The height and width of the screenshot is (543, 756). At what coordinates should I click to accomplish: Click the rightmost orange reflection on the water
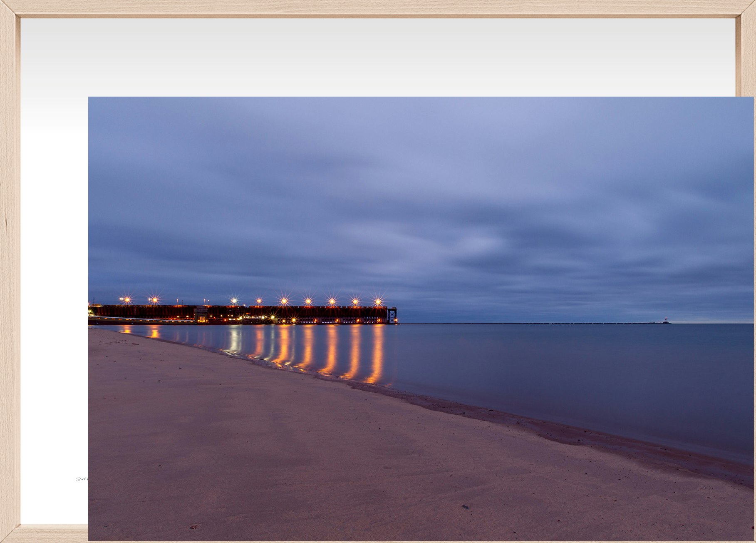tap(377, 354)
